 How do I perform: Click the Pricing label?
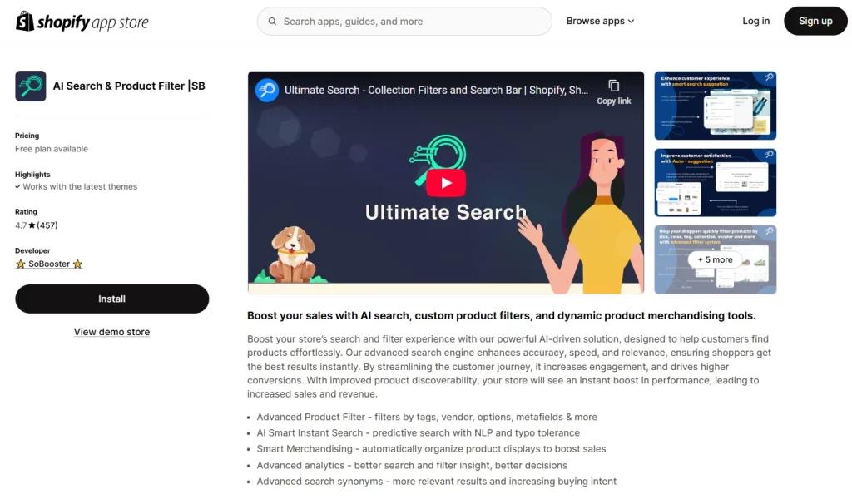[27, 136]
